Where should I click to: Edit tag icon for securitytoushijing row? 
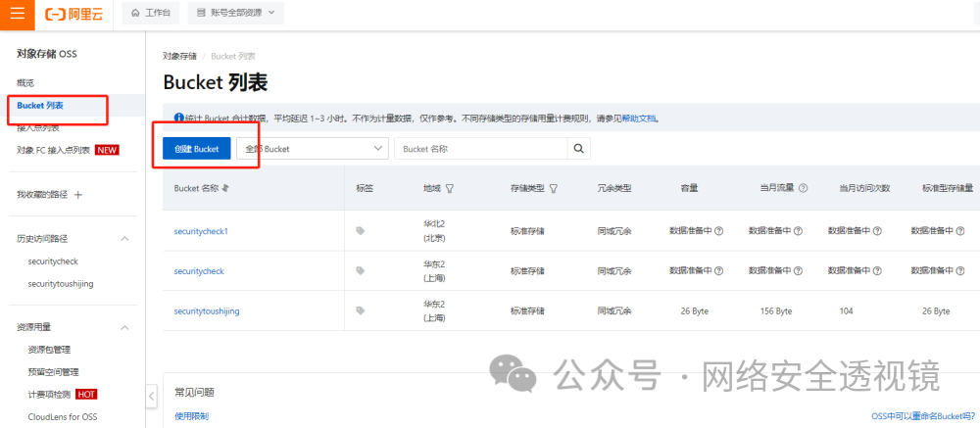pos(360,310)
